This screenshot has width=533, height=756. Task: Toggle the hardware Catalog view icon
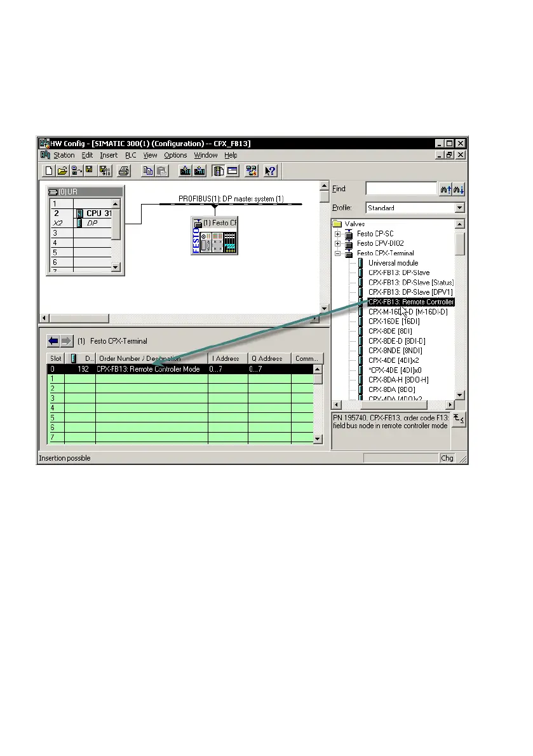219,171
